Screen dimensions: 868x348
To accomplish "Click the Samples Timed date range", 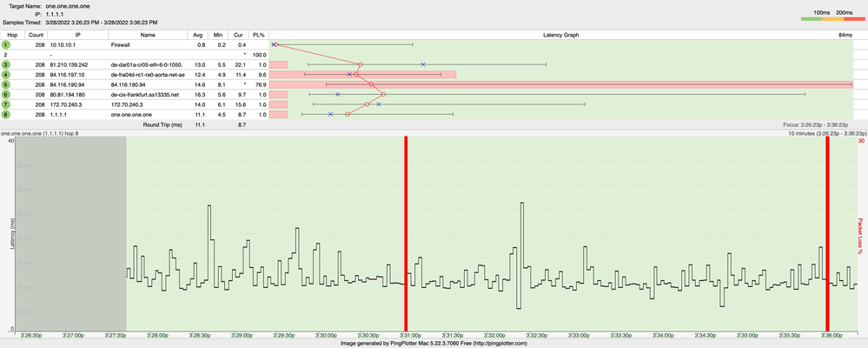I will point(102,23).
